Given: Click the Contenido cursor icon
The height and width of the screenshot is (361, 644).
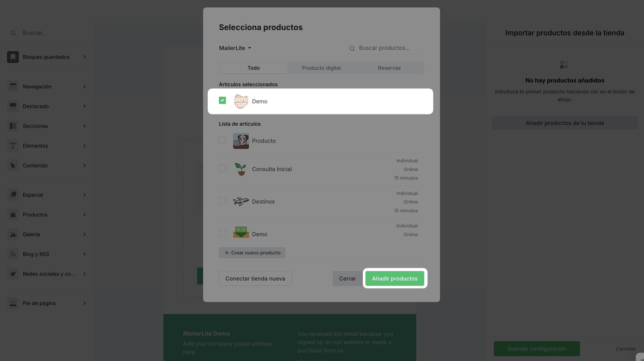Looking at the screenshot, I should pyautogui.click(x=13, y=166).
